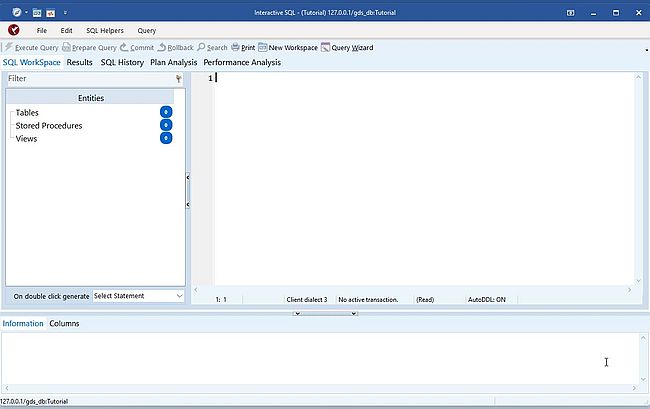Click the count badge next to Stored Procedures

(x=166, y=125)
